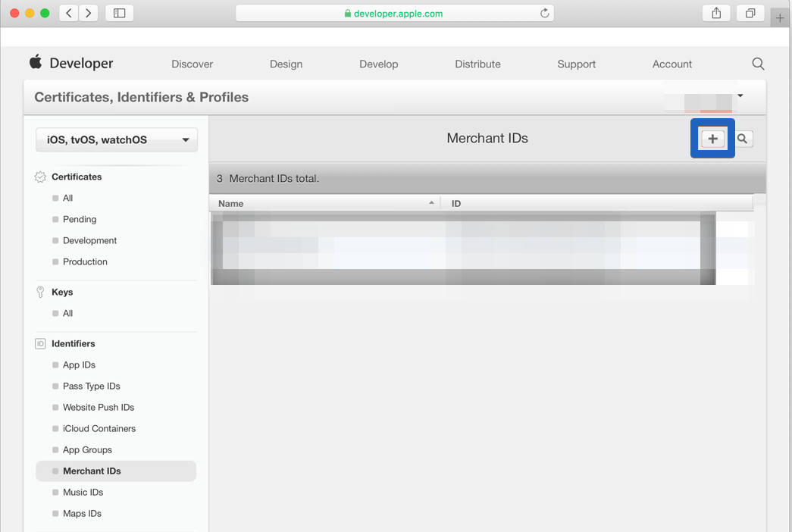Click the Keys heading
This screenshot has width=792, height=532.
pyautogui.click(x=62, y=292)
